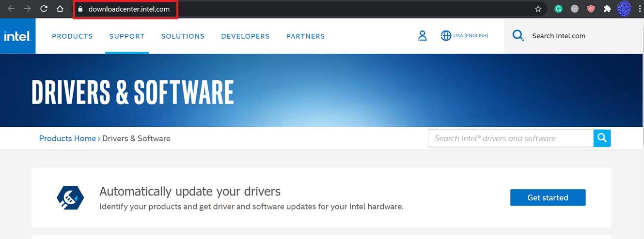This screenshot has height=239, width=644.
Task: Click the Identify your products description text
Action: tap(251, 207)
